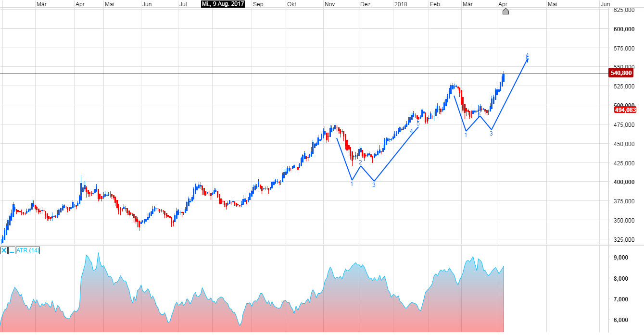
Task: Click the wave '2' annotation on the candles
Action: [x=359, y=162]
